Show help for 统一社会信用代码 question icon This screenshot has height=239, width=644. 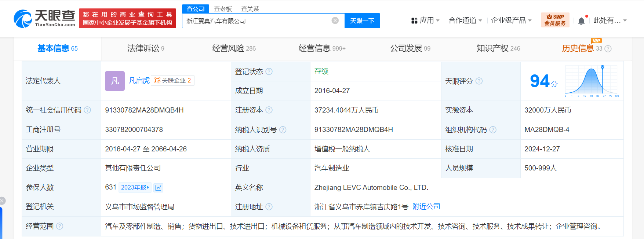87,110
